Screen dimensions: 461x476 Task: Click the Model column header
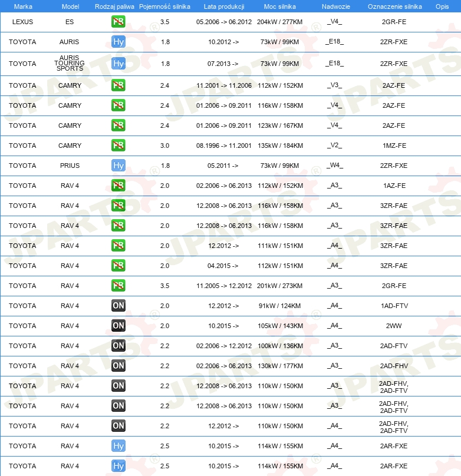[x=70, y=6]
